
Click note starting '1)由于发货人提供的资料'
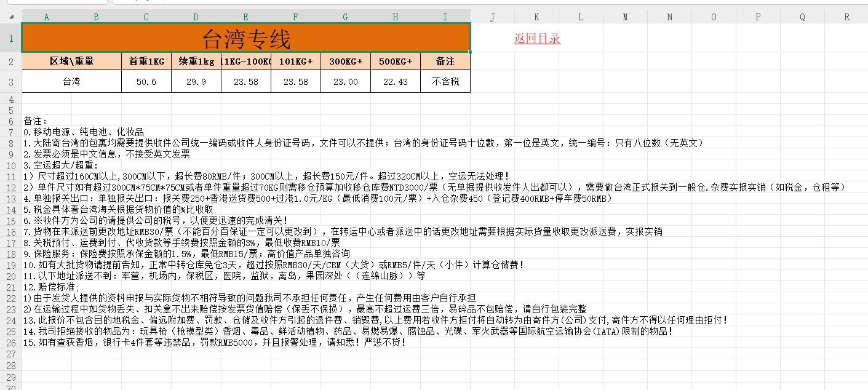249,298
